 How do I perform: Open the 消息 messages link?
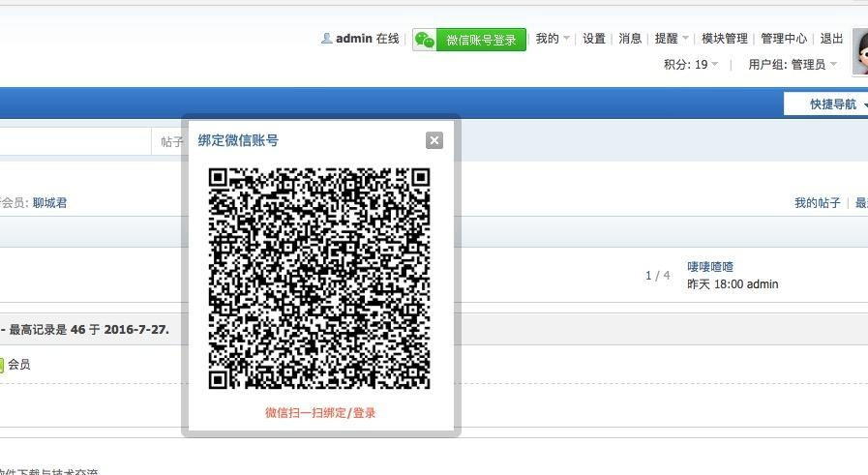630,38
